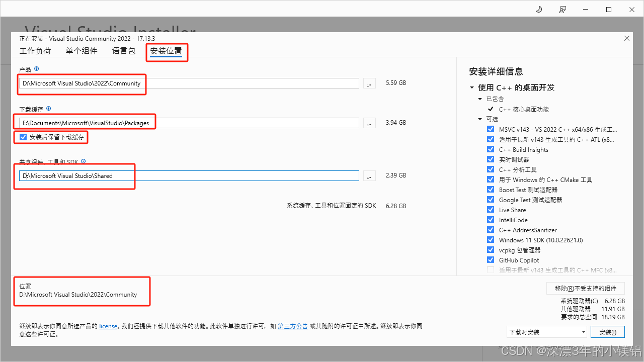Switch to 语言包 tab
The image size is (644, 362).
124,51
